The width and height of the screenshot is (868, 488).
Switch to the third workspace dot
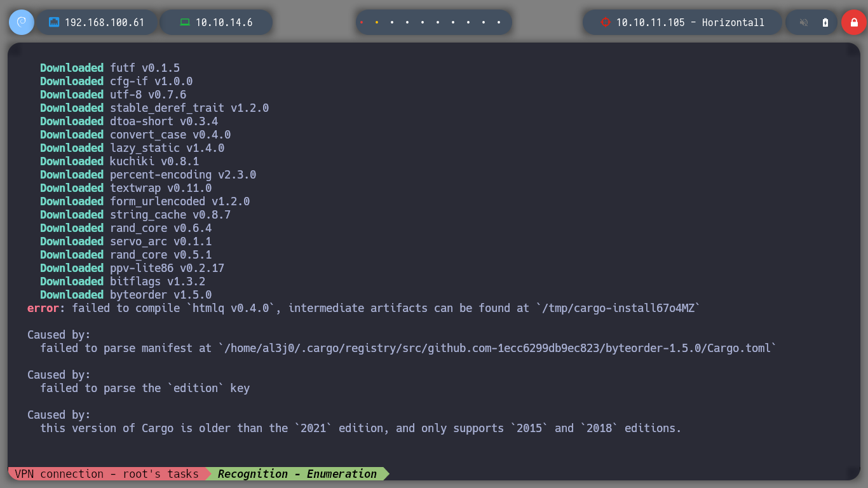pyautogui.click(x=392, y=22)
